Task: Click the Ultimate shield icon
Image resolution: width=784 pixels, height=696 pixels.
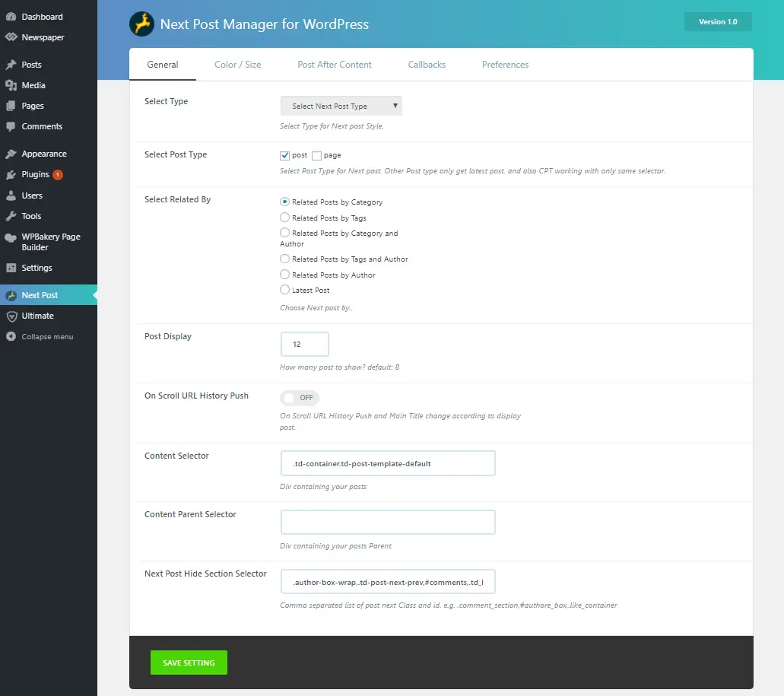Action: 11,316
